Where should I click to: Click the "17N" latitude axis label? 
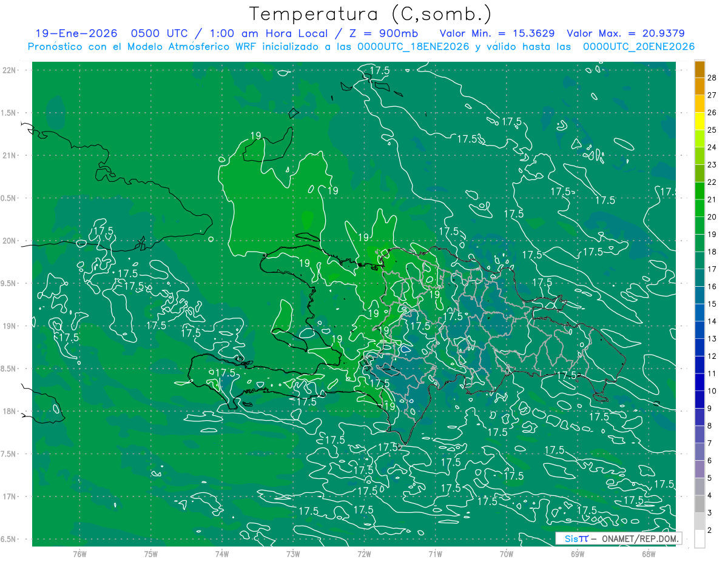[x=10, y=497]
